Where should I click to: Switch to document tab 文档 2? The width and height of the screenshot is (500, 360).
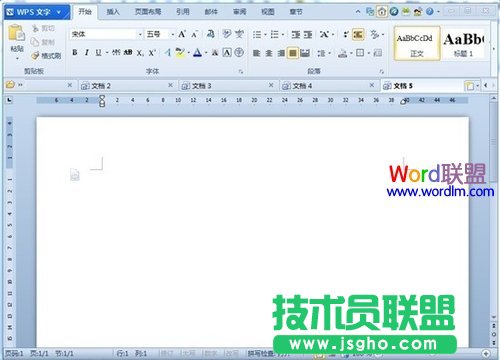coord(127,86)
